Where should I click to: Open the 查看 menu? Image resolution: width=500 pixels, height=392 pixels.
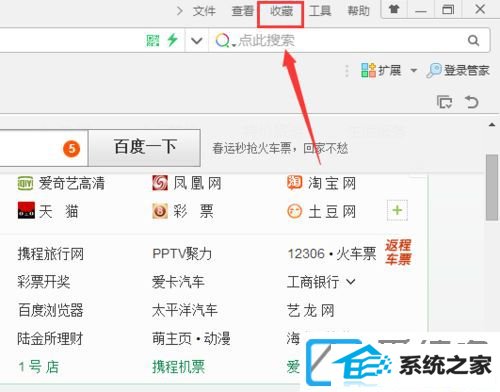243,11
